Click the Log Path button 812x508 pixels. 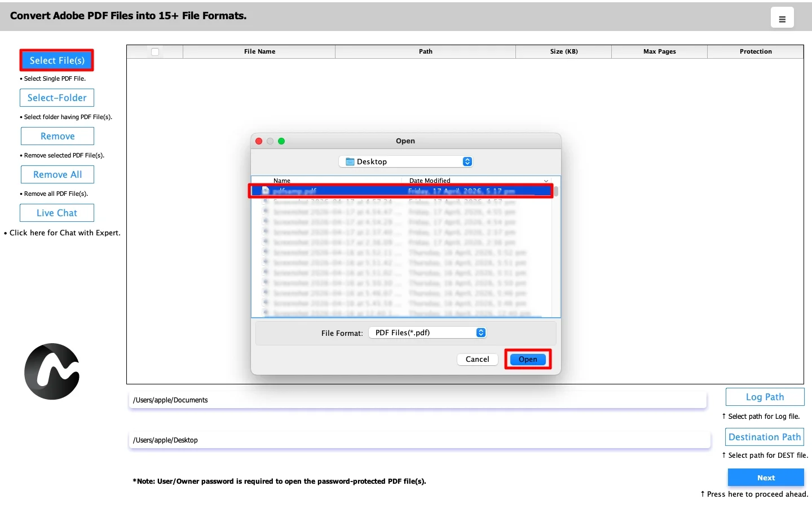(x=765, y=397)
